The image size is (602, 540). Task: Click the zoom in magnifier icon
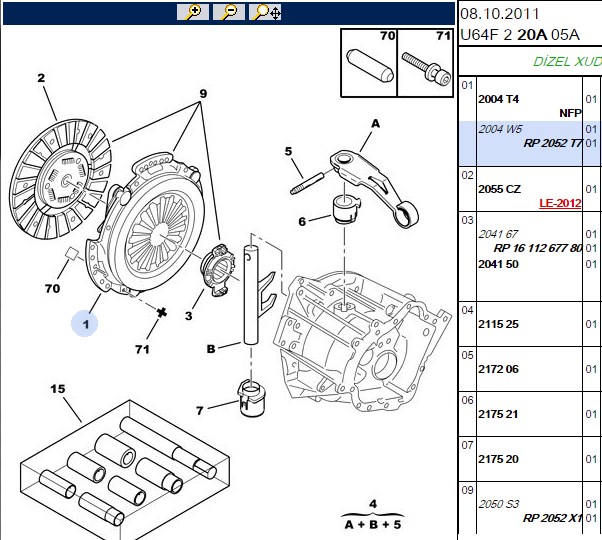click(193, 12)
